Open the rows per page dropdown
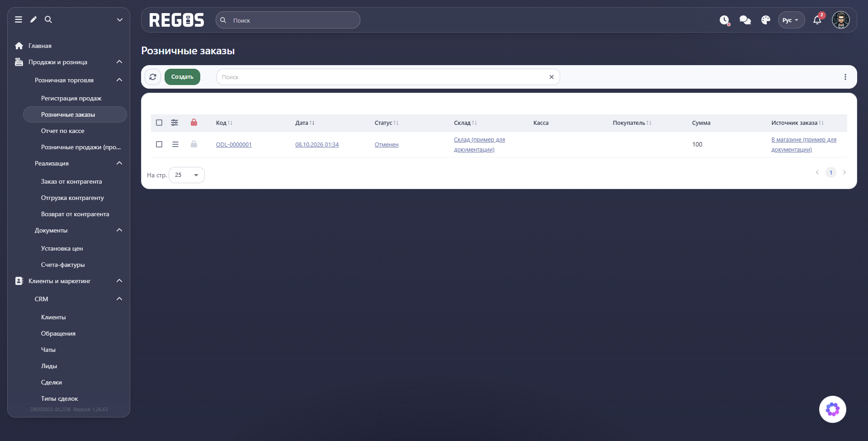 coord(187,175)
